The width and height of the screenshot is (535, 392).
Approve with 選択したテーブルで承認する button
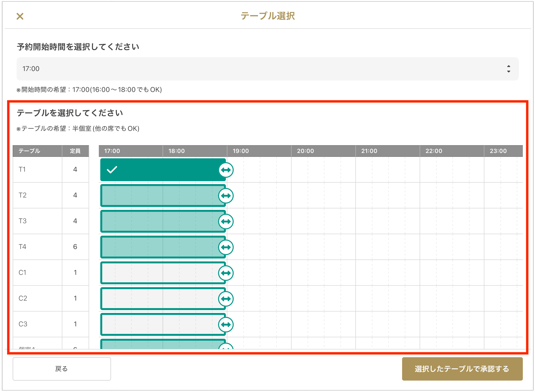462,369
